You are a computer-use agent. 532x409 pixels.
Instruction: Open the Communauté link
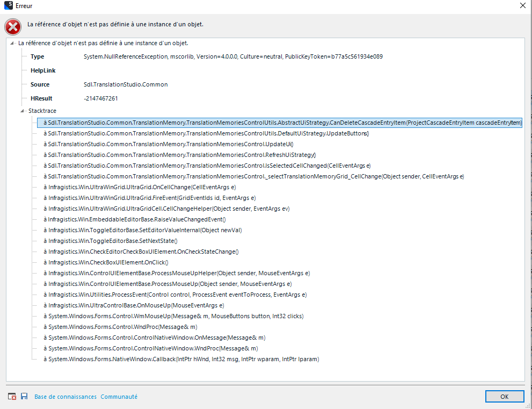[x=119, y=397]
